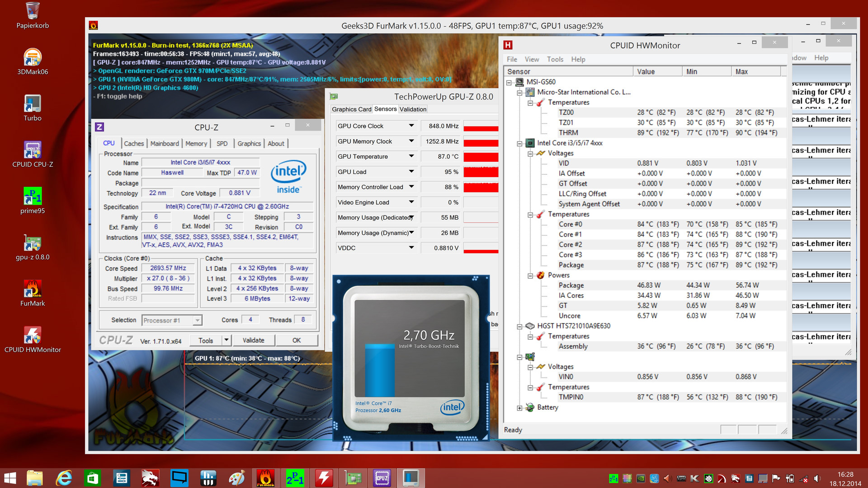Open the white speaker volume tray icon
Image resolution: width=868 pixels, height=488 pixels.
817,479
